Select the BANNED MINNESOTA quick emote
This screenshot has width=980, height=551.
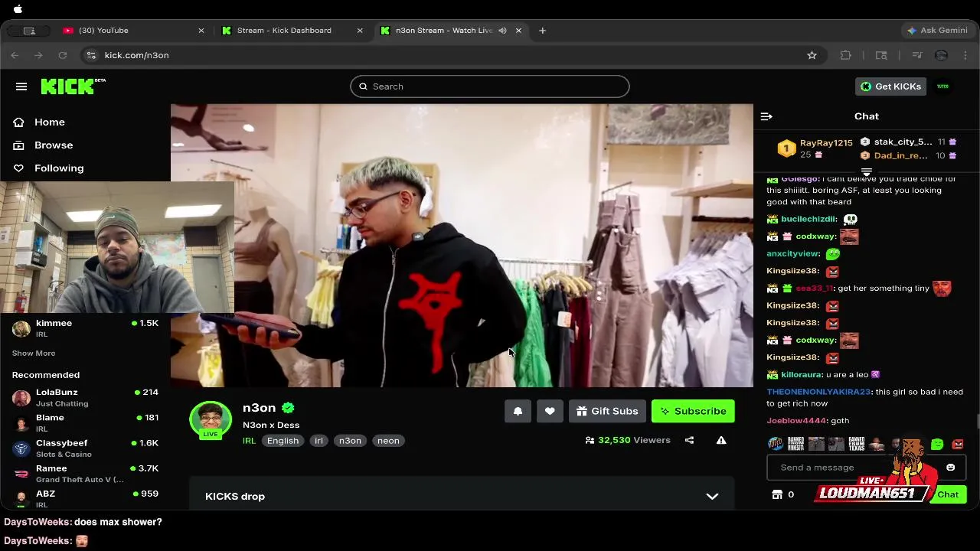(795, 445)
